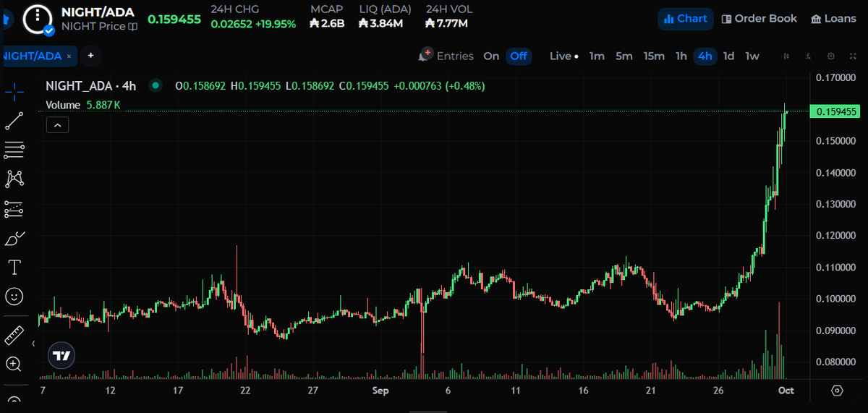This screenshot has width=868, height=413.
Task: Switch to Live mode
Action: (563, 56)
